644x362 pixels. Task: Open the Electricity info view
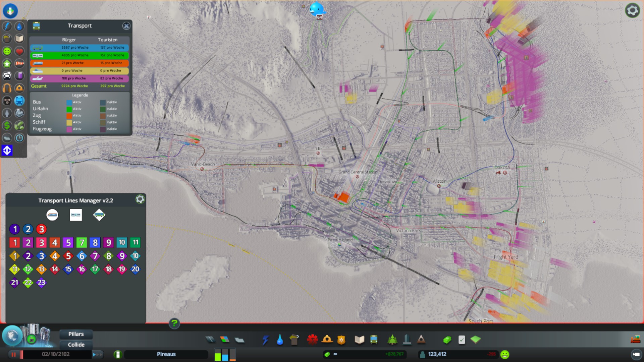pyautogui.click(x=7, y=26)
